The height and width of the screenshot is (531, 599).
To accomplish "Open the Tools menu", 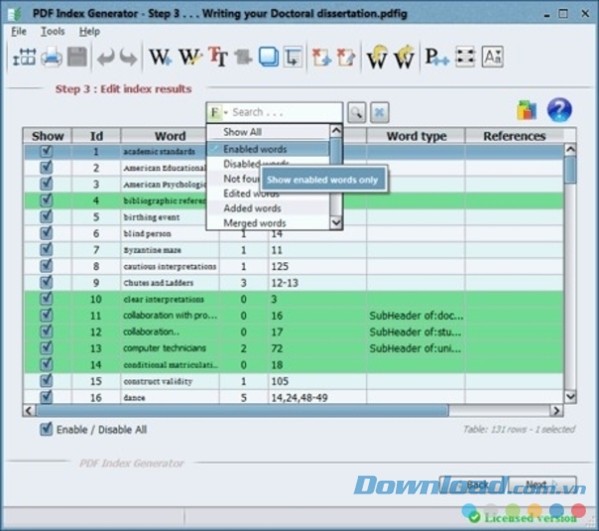I will [x=53, y=31].
